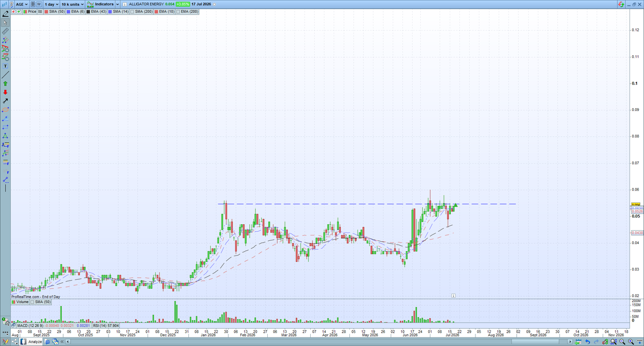The width and height of the screenshot is (644, 346).
Task: Click the small info marker on chart
Action: click(x=453, y=295)
